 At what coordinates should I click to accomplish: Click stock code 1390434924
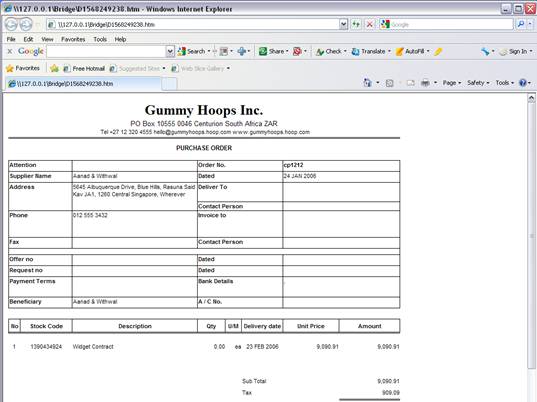tap(46, 347)
